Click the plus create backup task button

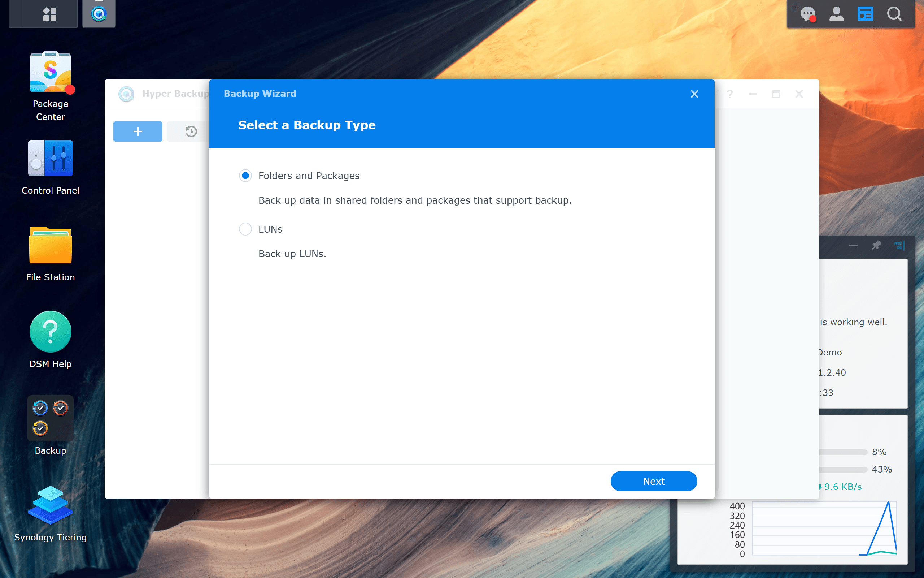(x=138, y=131)
